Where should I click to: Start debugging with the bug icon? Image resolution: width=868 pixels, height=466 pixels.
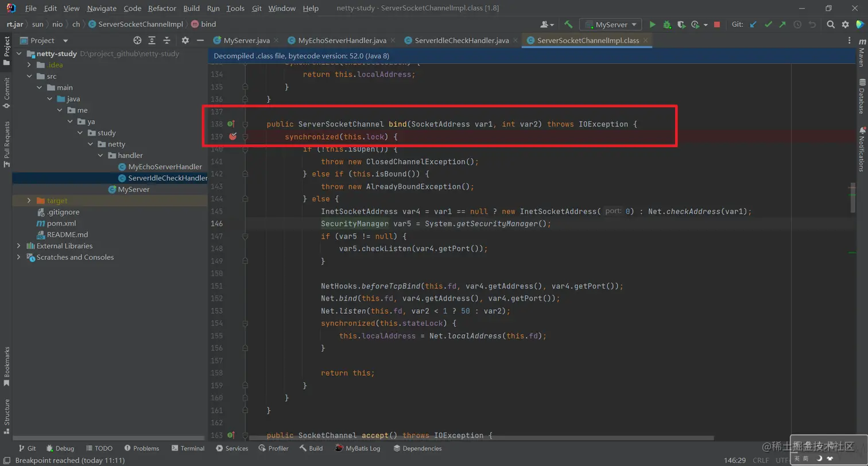pos(666,25)
